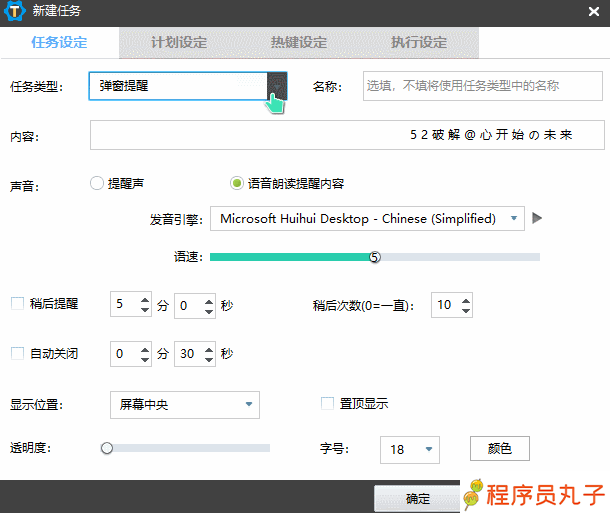Decrease the 稍后次数 count
This screenshot has height=513, width=610.
pos(466,311)
